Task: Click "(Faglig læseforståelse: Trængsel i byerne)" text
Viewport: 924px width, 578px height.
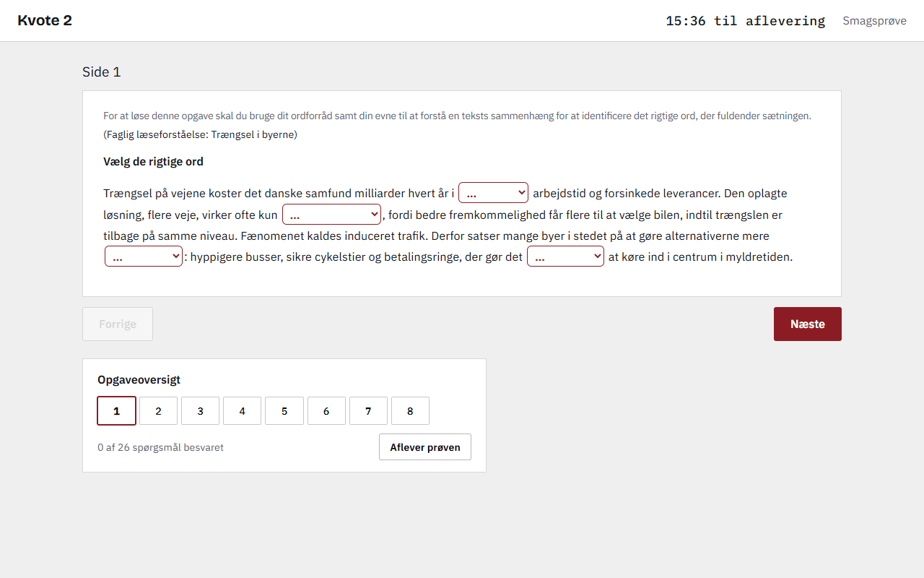Action: [200, 134]
